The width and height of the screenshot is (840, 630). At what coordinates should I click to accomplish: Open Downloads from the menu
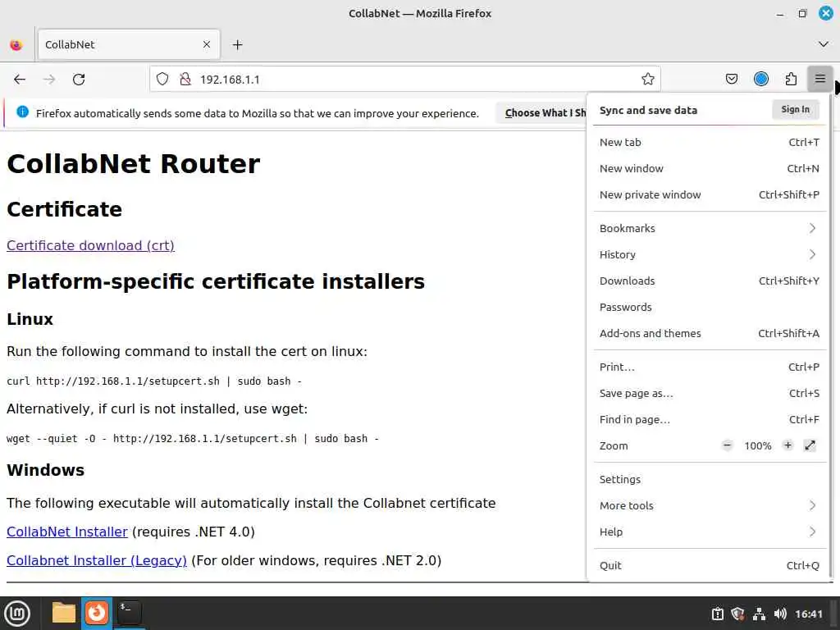pos(710,281)
